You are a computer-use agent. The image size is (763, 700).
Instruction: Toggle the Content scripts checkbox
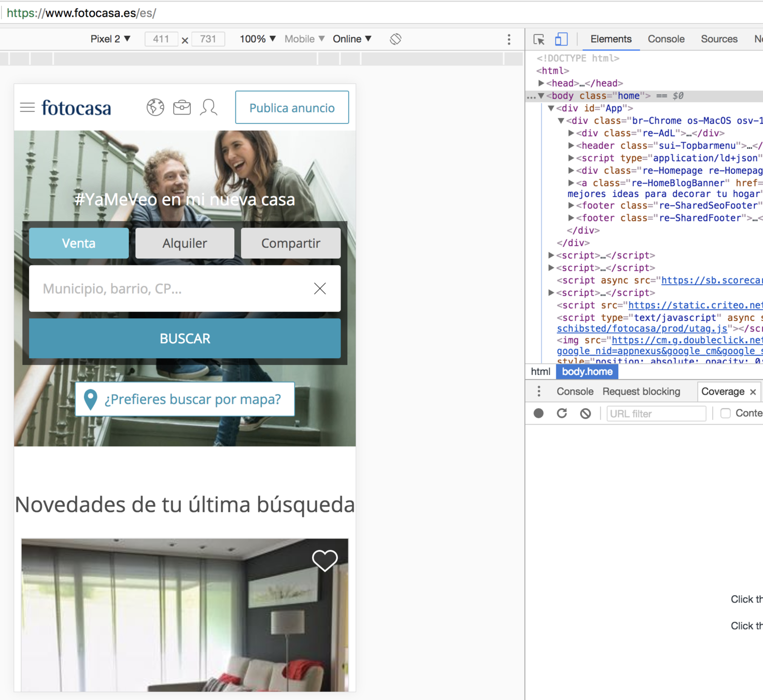pos(726,413)
